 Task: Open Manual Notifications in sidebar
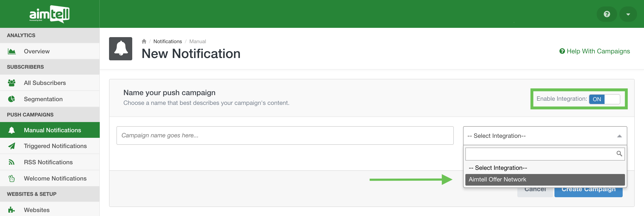(x=52, y=130)
